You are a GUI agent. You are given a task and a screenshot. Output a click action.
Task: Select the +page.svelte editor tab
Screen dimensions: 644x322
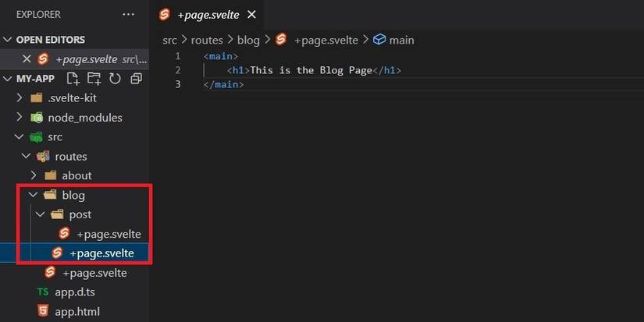pos(208,15)
